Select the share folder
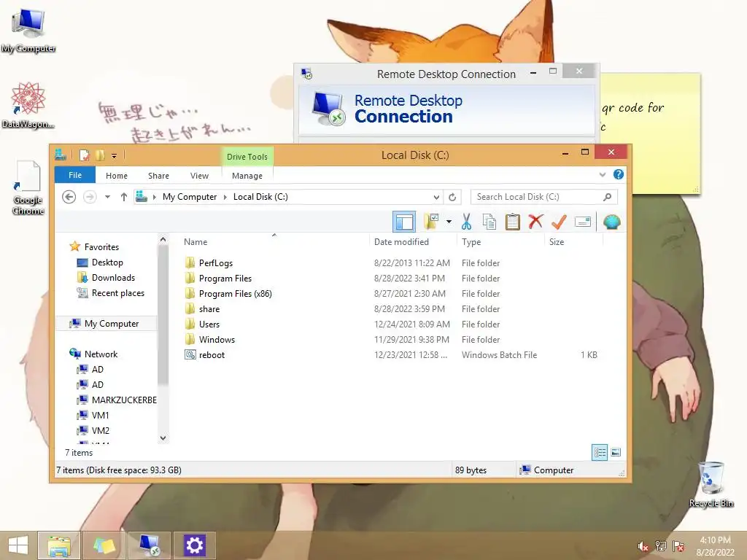The width and height of the screenshot is (747, 560). click(209, 308)
